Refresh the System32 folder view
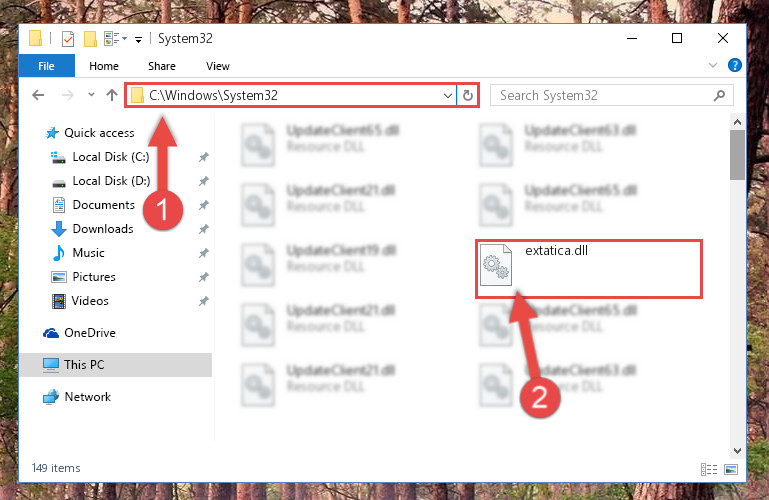This screenshot has height=500, width=769. pos(468,95)
